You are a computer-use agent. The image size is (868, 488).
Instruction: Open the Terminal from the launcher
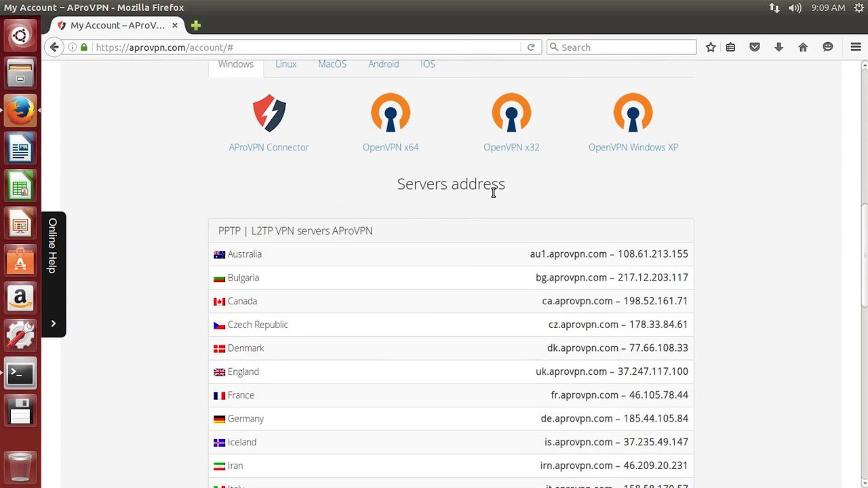[x=20, y=372]
